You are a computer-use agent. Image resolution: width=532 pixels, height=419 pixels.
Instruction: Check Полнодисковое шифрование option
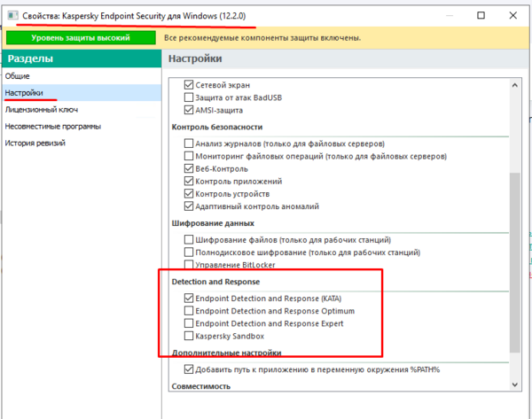(189, 252)
